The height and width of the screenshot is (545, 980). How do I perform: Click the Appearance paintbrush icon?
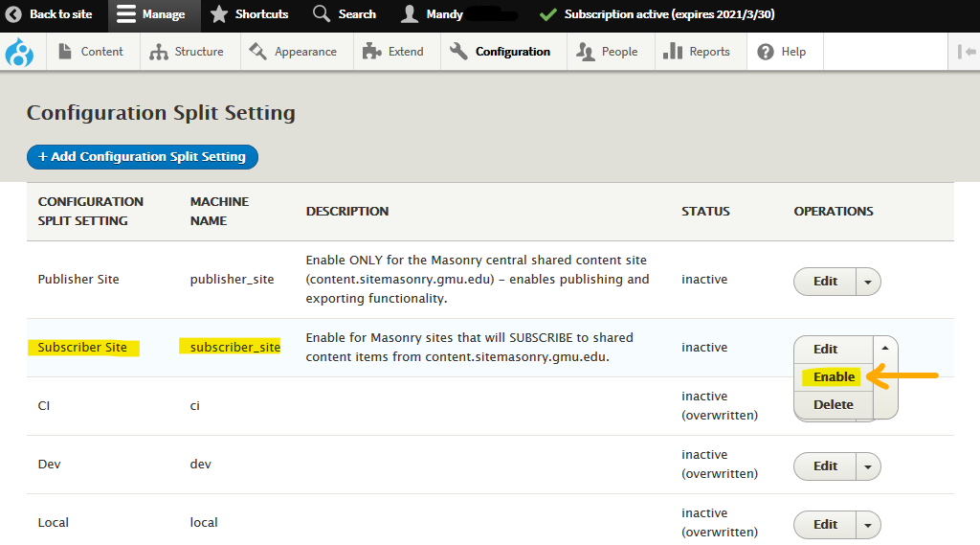tap(257, 52)
